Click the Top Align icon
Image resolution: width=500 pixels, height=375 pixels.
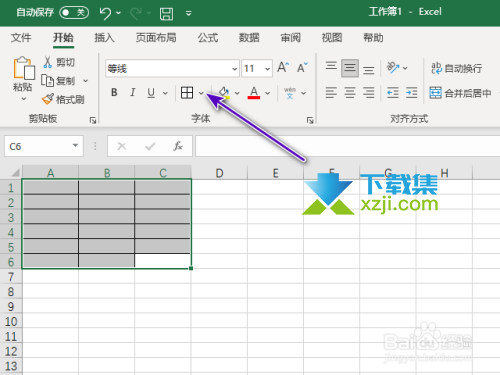tap(331, 65)
